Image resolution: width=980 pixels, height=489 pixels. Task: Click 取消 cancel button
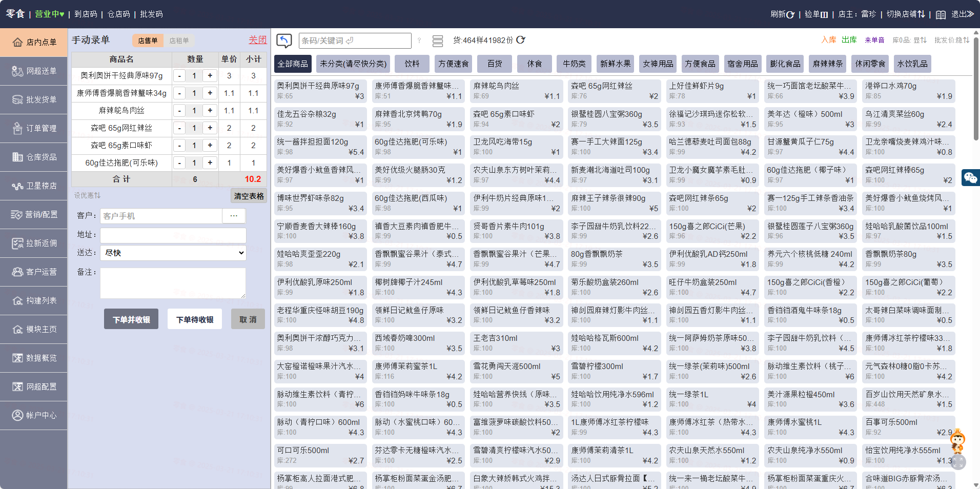[x=248, y=319]
